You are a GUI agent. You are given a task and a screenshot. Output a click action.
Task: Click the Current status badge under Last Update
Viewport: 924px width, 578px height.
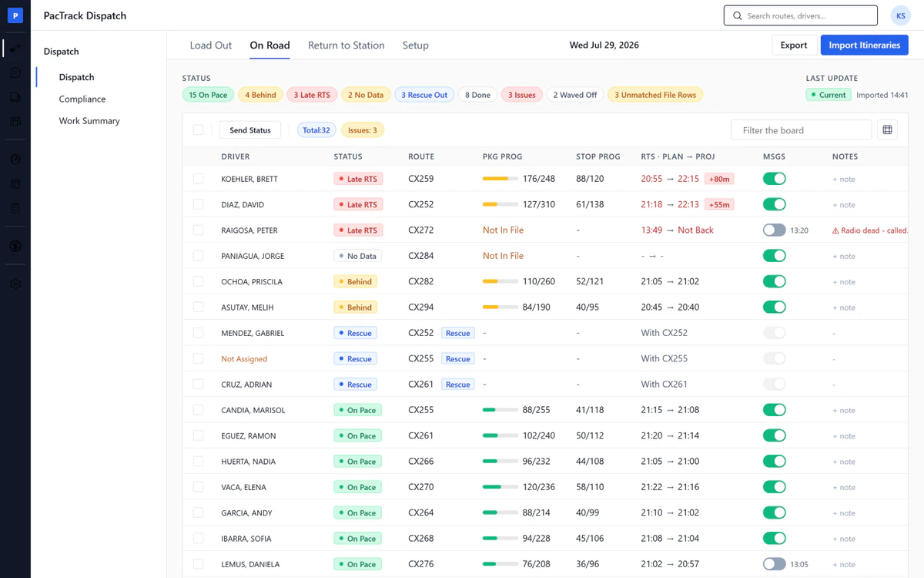(x=828, y=95)
